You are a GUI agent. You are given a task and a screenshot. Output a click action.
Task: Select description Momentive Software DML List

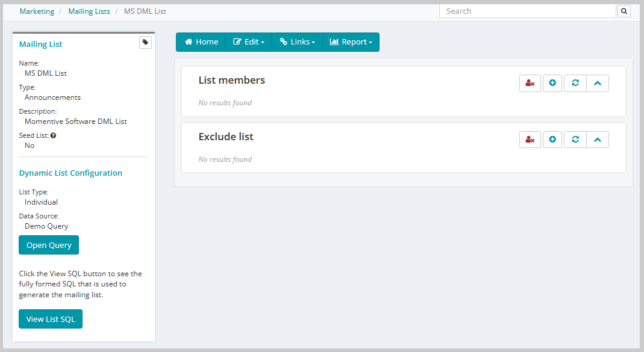point(76,122)
